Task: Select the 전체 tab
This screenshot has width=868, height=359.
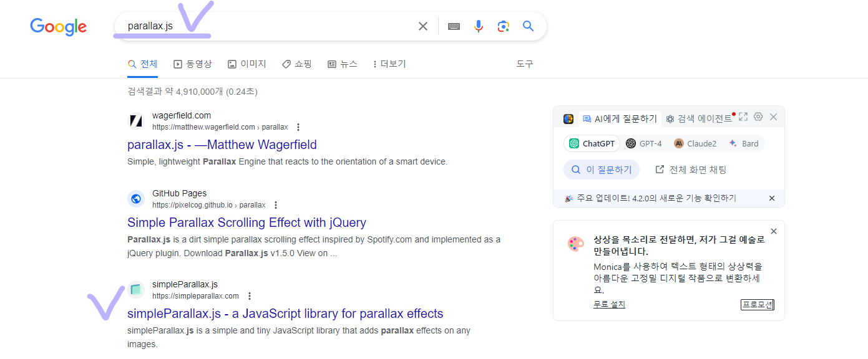Action: pyautogui.click(x=143, y=64)
